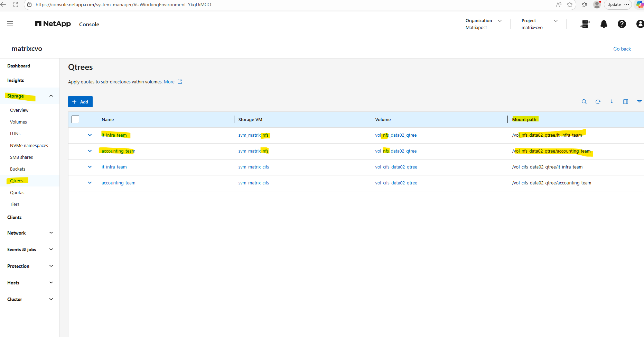Click the search icon above the table
This screenshot has height=337, width=644.
[x=584, y=102]
